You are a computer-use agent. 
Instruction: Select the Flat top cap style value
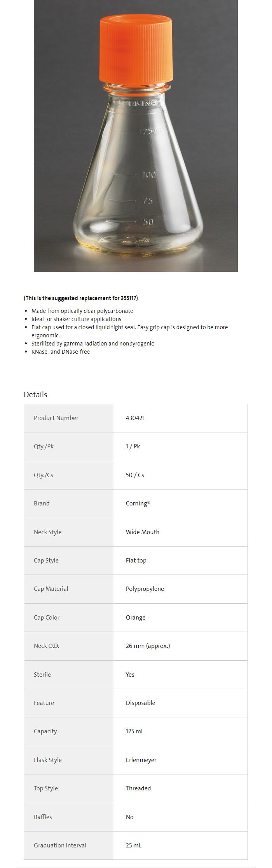click(136, 561)
